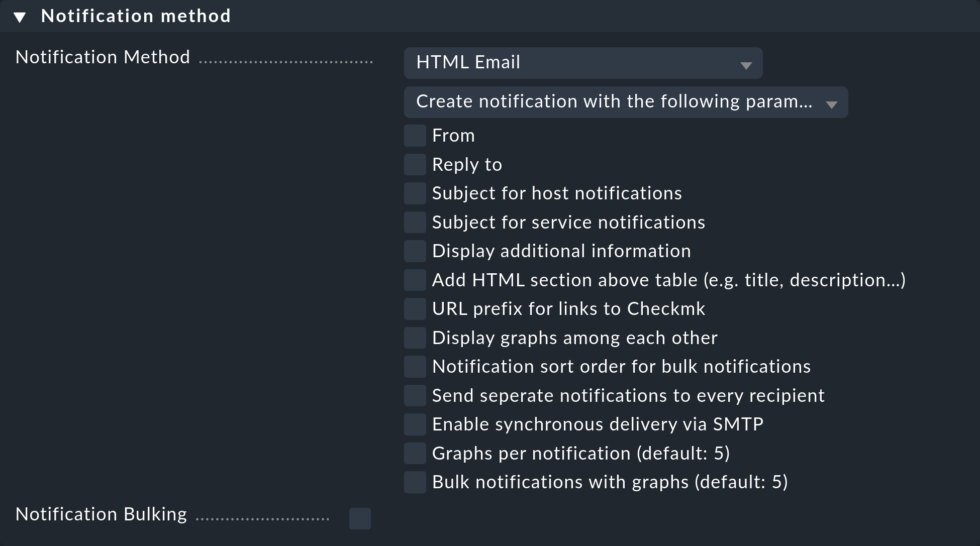Enable synchronous delivery via SMTP checkbox
980x546 pixels.
pyautogui.click(x=415, y=424)
